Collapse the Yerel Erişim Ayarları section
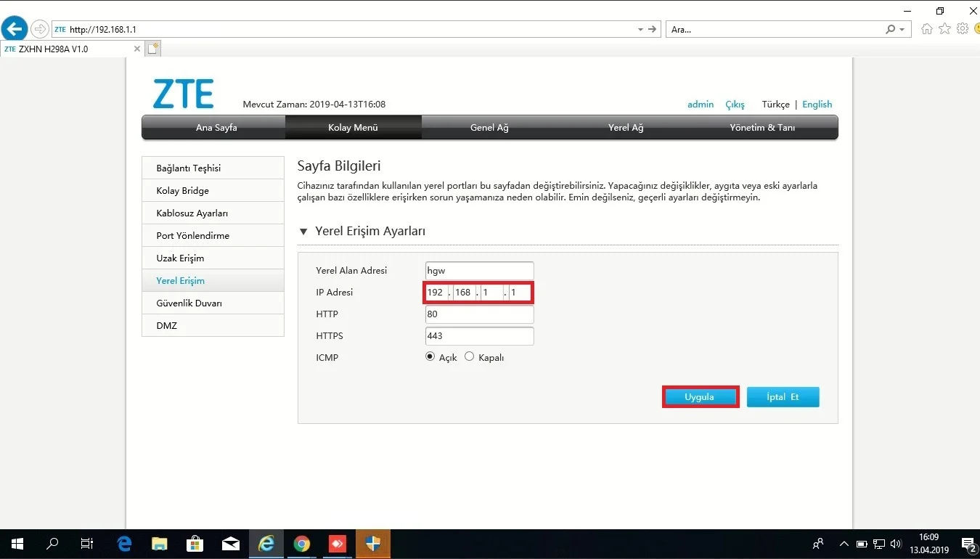 pos(303,231)
